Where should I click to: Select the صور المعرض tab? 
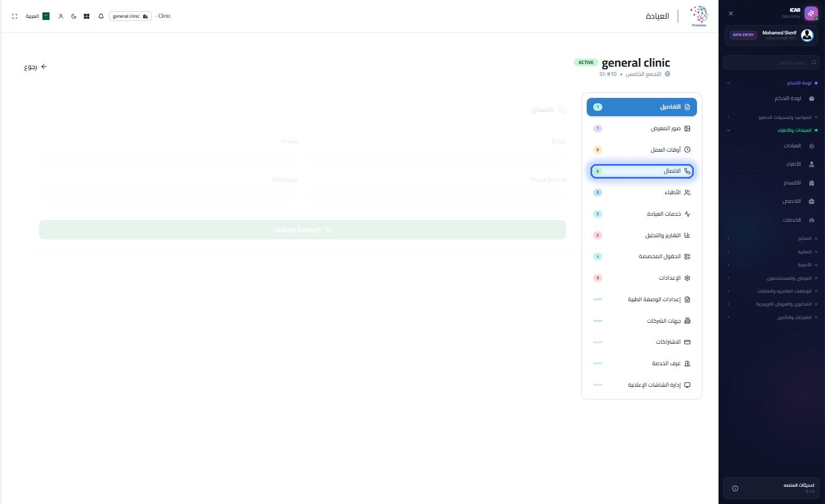click(642, 129)
